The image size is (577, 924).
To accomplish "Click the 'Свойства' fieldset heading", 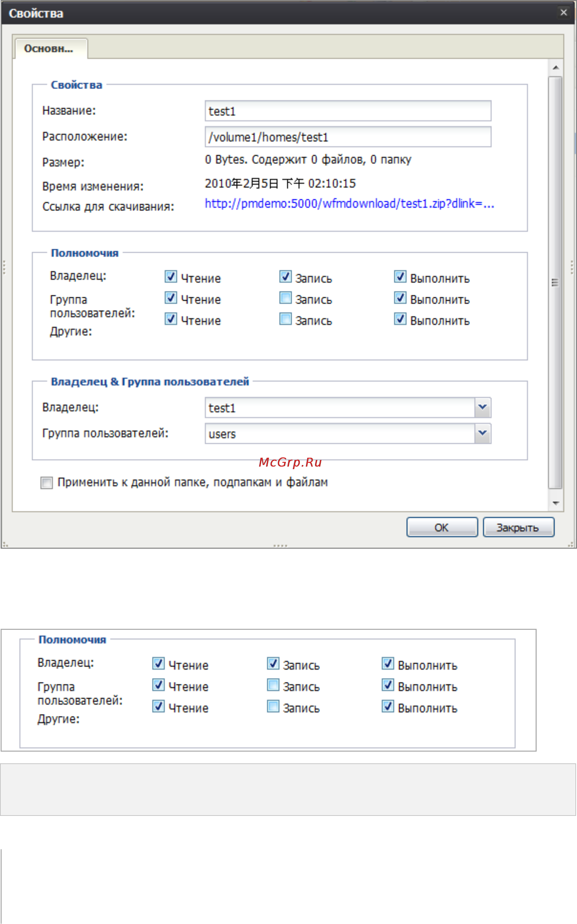I will tap(77, 85).
